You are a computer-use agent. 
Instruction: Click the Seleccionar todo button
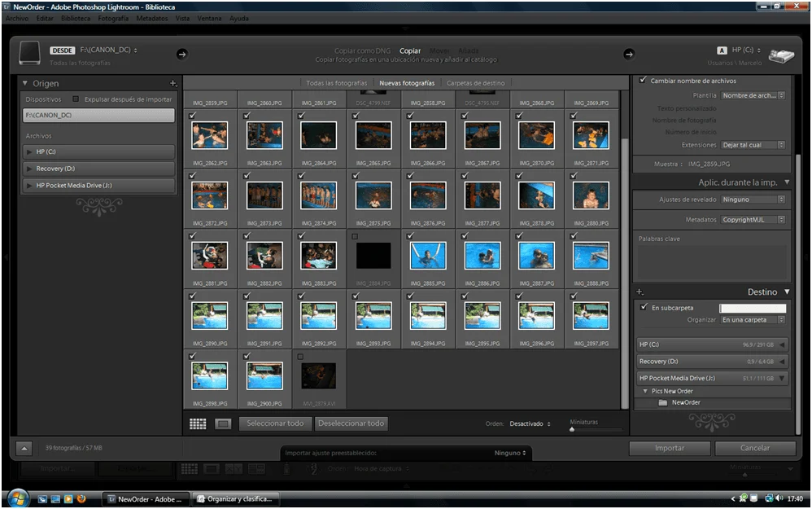(275, 423)
